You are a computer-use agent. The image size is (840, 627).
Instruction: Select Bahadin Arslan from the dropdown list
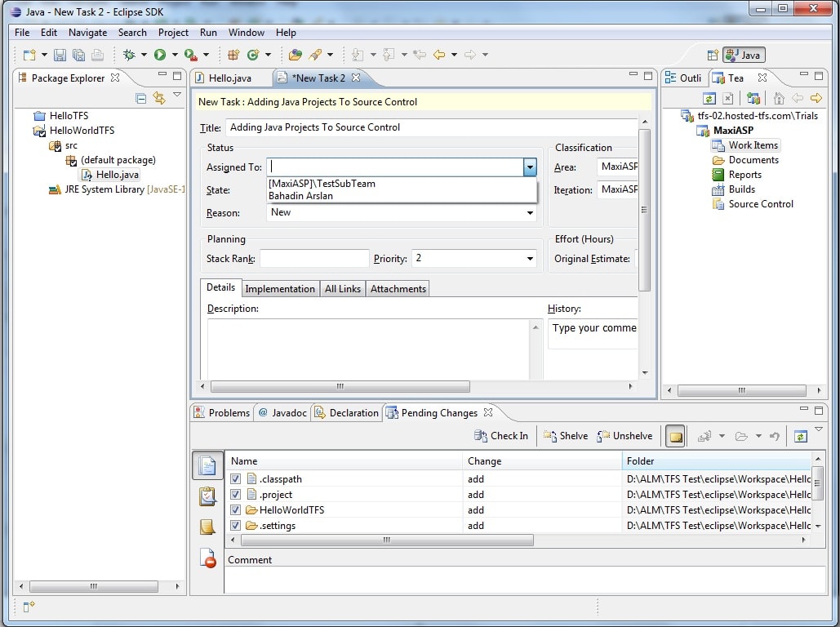tap(300, 196)
